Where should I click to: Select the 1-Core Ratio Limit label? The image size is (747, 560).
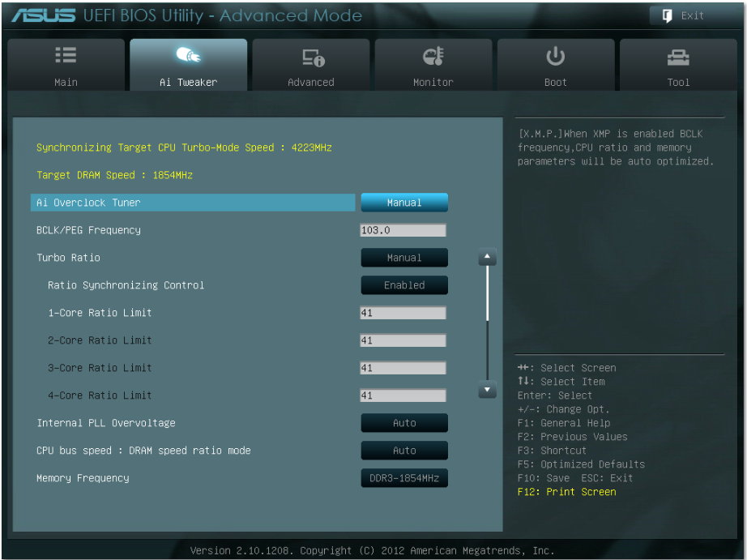[100, 313]
